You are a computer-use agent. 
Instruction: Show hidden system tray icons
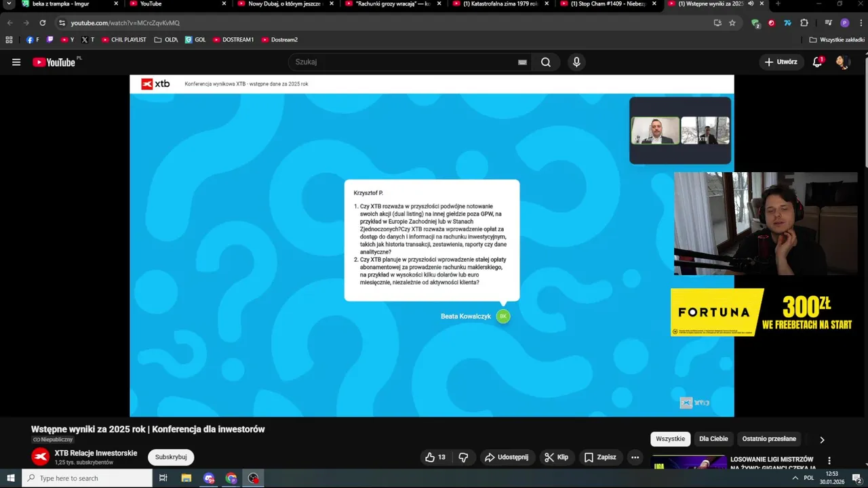pos(795,478)
